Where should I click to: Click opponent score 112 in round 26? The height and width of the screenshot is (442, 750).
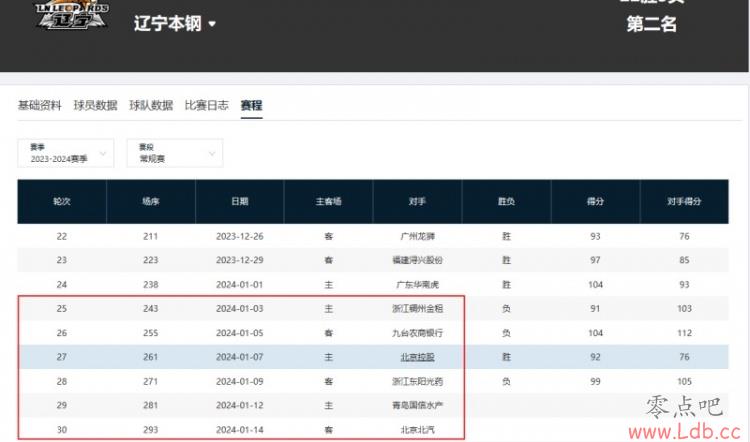tap(684, 333)
